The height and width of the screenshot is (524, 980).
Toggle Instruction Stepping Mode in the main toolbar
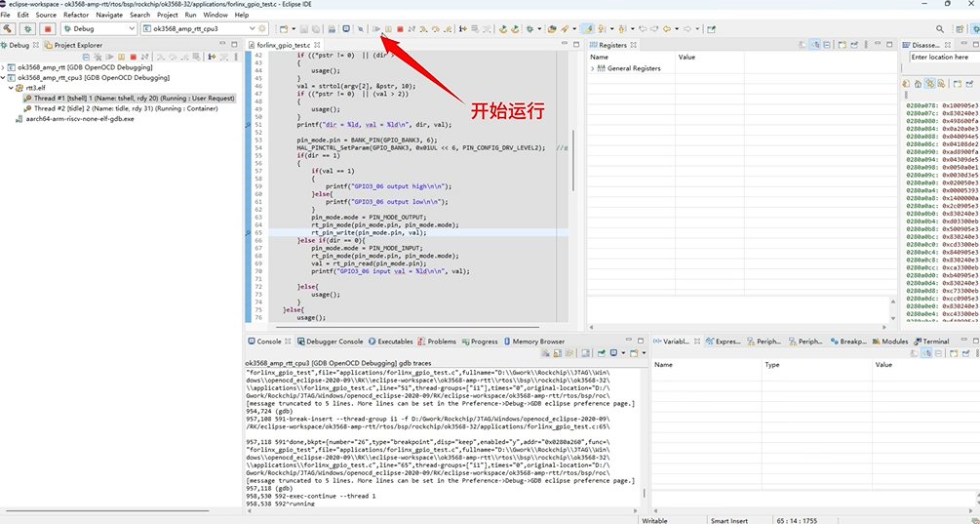tap(463, 28)
